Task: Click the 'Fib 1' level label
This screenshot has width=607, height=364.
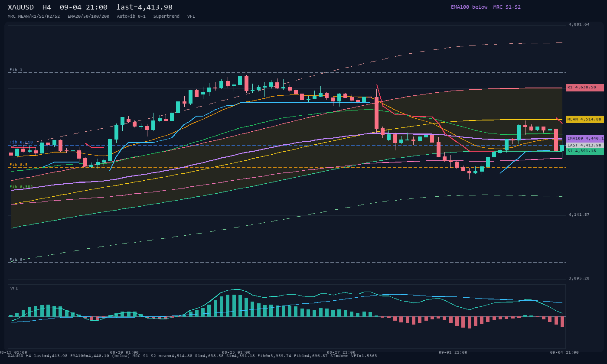Action: [x=16, y=70]
